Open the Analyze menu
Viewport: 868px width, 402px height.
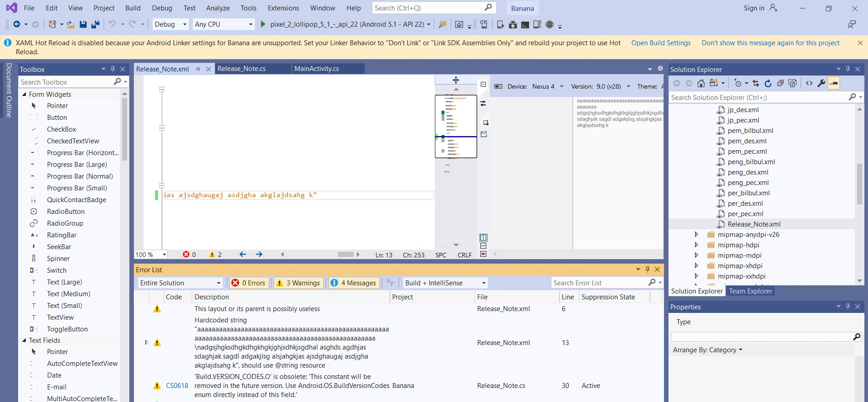tap(218, 8)
